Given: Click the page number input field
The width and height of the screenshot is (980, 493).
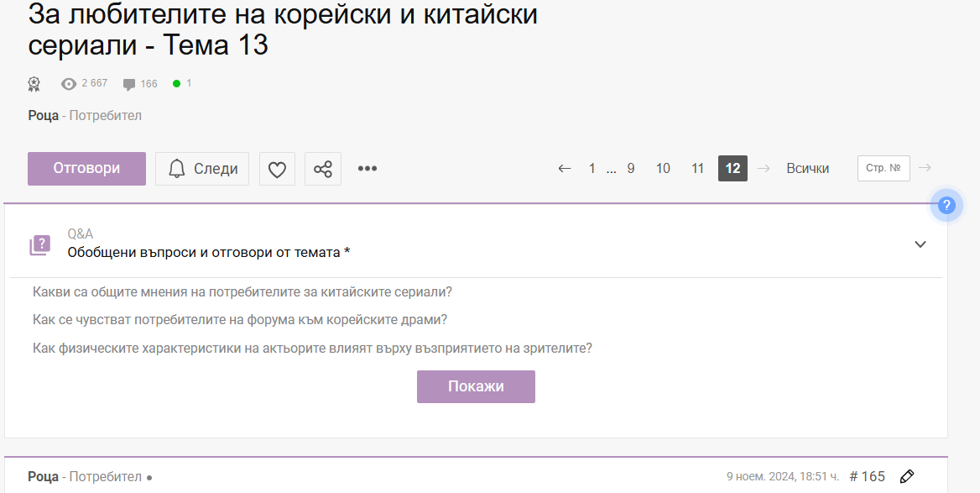Looking at the screenshot, I should (883, 169).
